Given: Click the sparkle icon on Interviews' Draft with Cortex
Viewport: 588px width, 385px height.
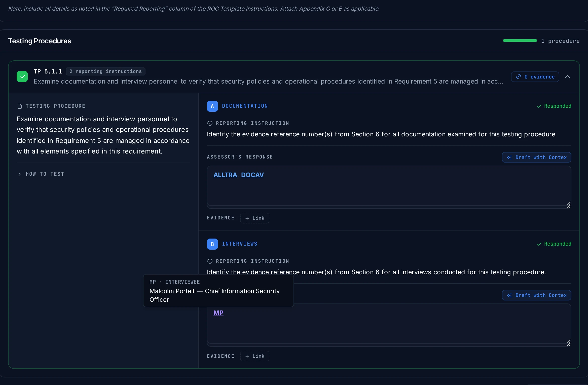Looking at the screenshot, I should tap(509, 295).
